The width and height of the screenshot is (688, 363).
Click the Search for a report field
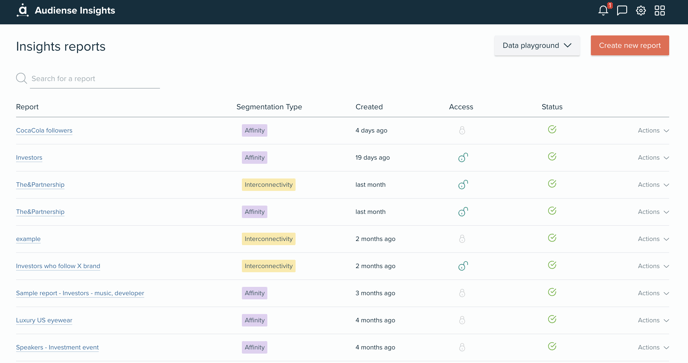point(95,79)
